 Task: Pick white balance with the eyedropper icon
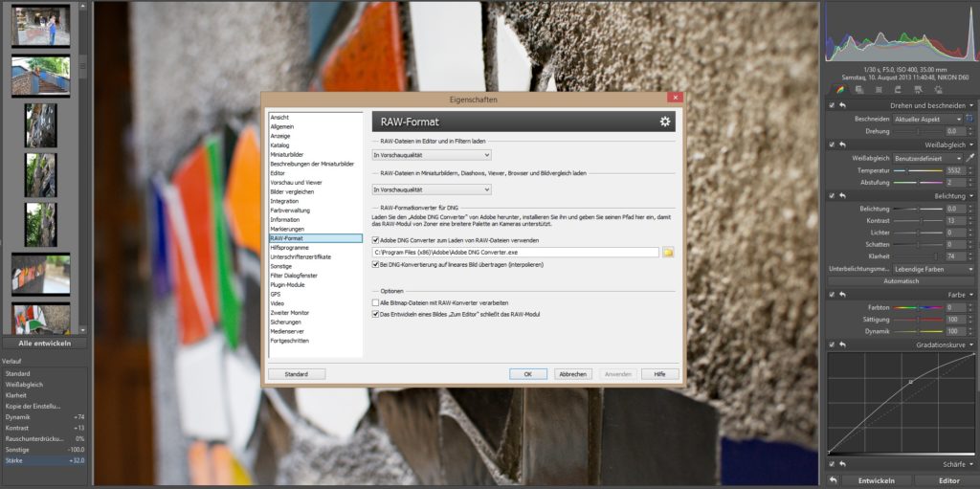coord(970,158)
